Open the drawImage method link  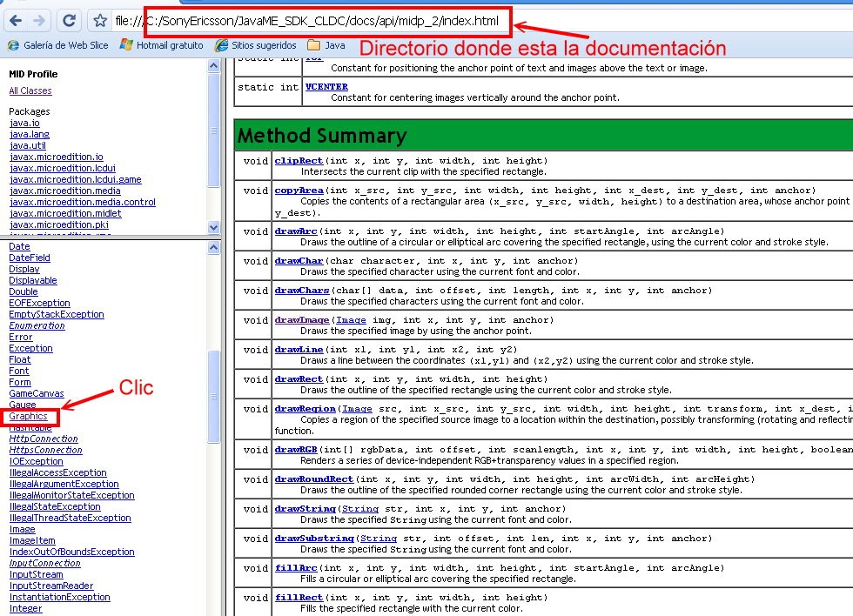(302, 320)
